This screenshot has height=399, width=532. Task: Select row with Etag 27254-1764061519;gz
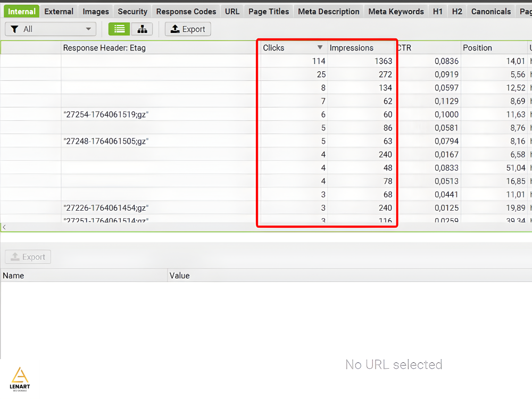(x=105, y=114)
